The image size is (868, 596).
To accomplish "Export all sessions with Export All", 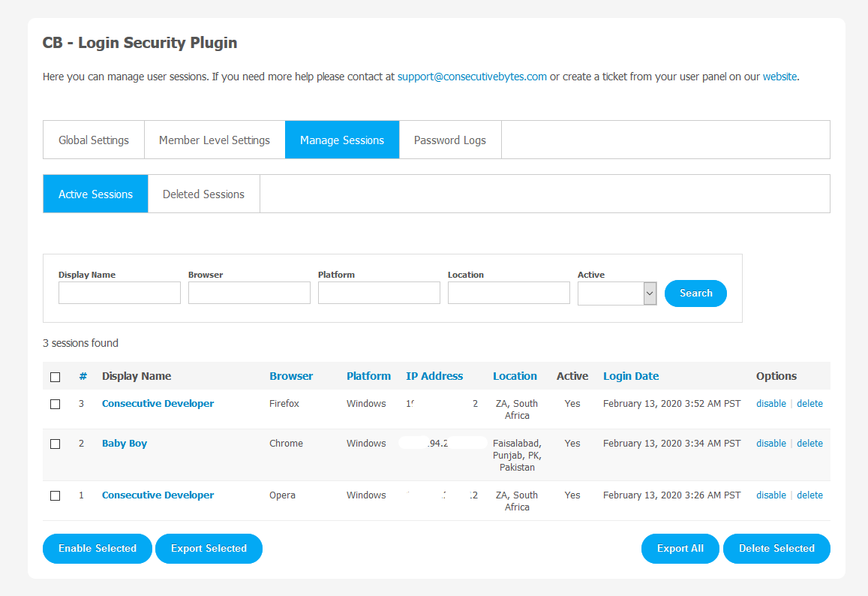I will (x=680, y=549).
